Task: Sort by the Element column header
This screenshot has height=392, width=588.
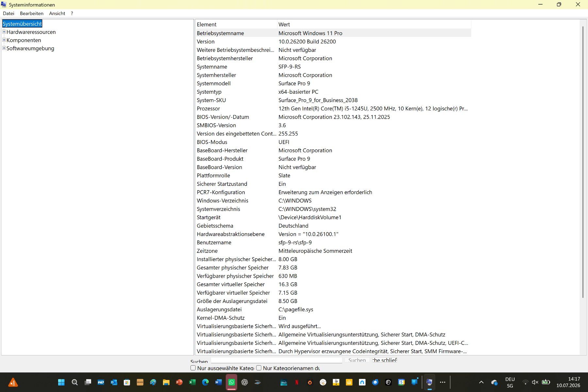Action: [x=236, y=24]
